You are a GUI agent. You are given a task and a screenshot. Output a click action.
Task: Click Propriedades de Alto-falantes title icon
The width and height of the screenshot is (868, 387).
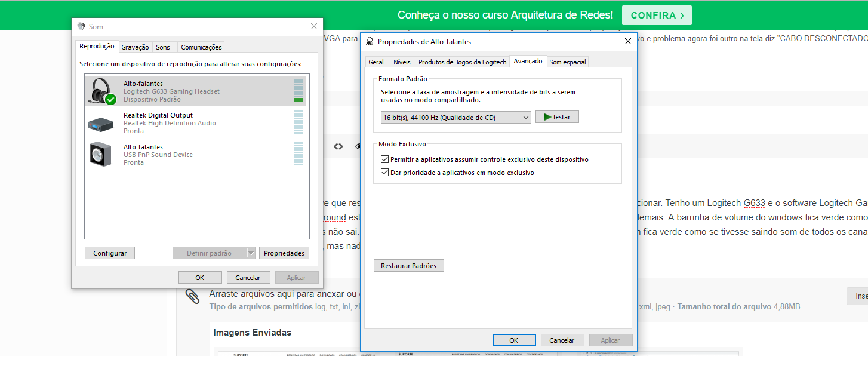[x=370, y=42]
